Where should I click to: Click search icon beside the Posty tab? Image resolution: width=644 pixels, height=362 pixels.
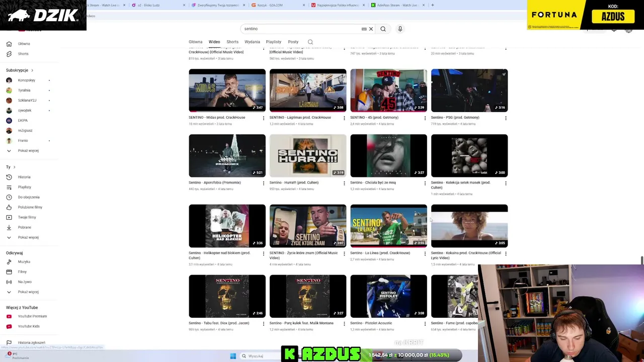click(x=310, y=42)
